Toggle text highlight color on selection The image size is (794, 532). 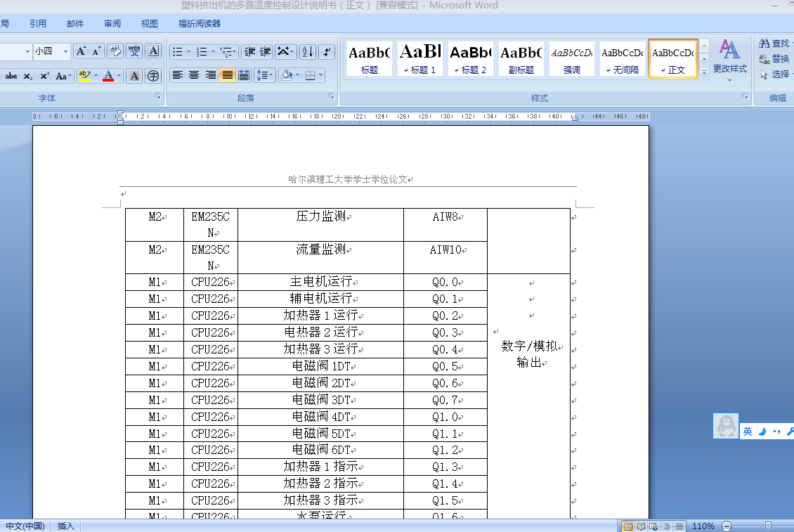[83, 75]
